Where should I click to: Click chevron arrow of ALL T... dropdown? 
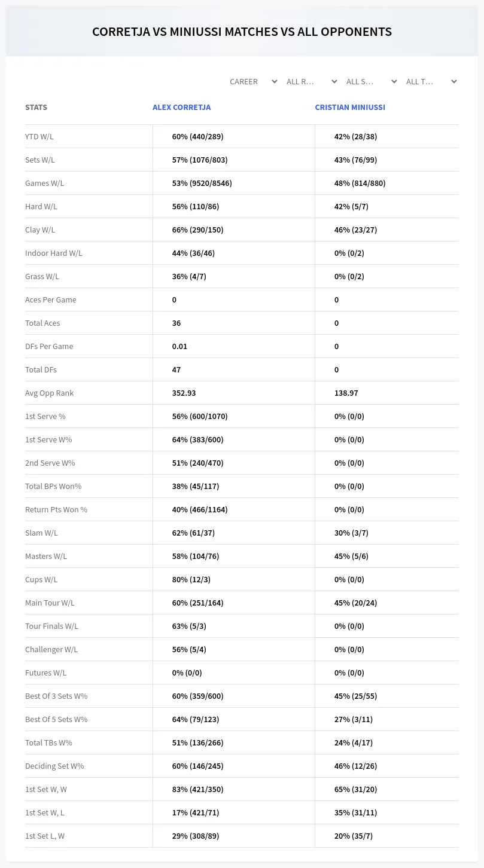click(454, 81)
